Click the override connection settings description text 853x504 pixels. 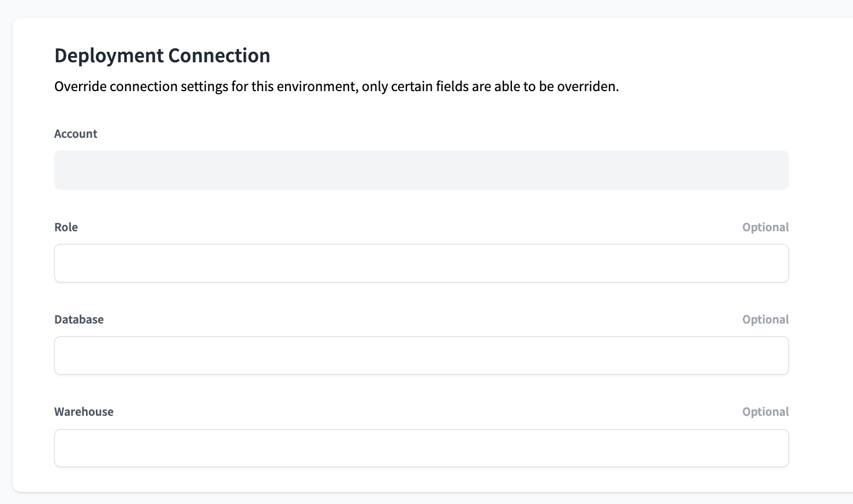click(x=336, y=86)
